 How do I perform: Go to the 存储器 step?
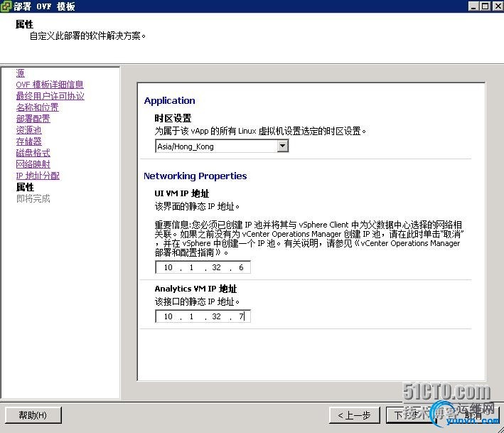tap(29, 141)
